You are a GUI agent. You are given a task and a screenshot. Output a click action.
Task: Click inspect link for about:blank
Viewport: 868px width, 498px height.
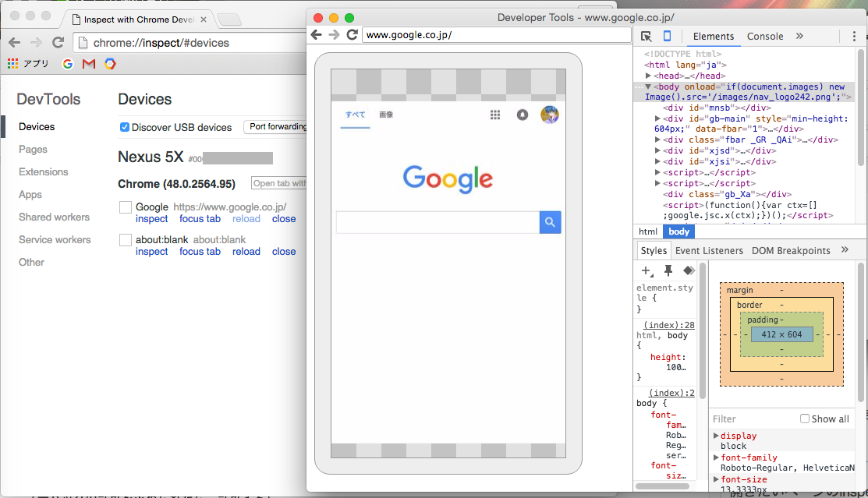151,252
